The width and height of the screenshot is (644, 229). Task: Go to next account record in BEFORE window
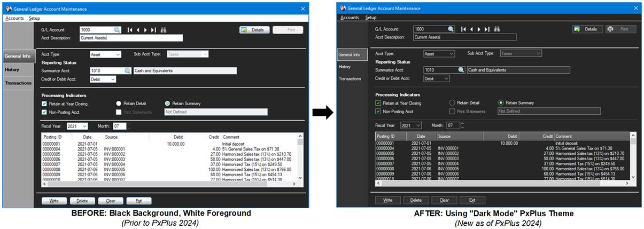coord(146,30)
